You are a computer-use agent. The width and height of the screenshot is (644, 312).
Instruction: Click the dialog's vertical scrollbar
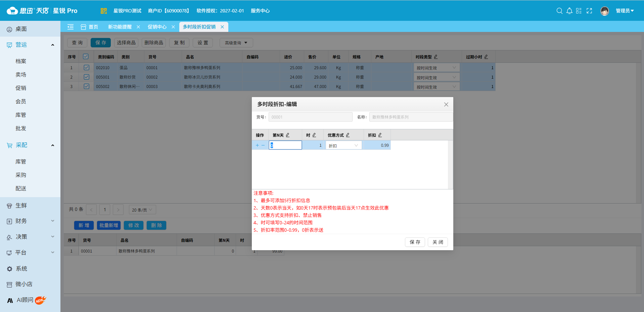(450, 165)
